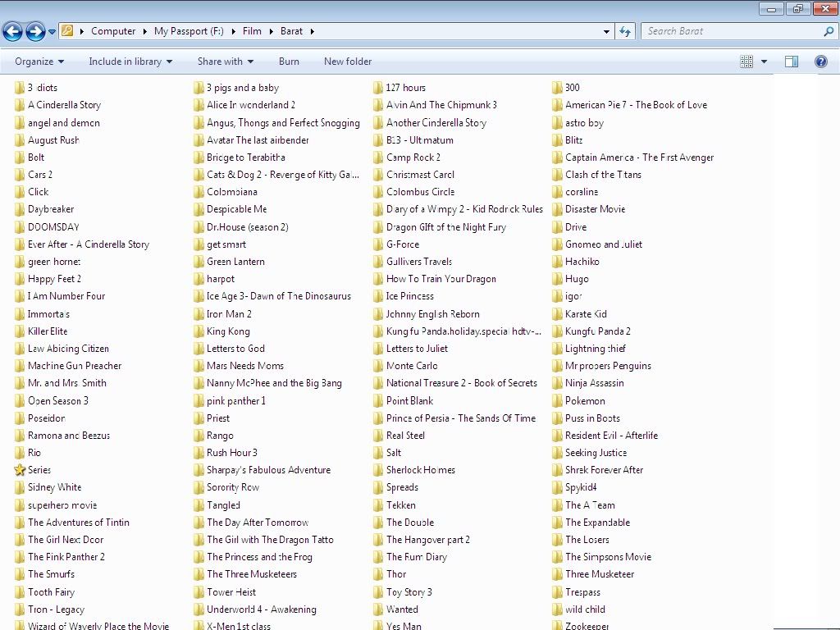The height and width of the screenshot is (630, 840).
Task: Select 'Avatar The last airbender' folder name
Action: [x=258, y=139]
